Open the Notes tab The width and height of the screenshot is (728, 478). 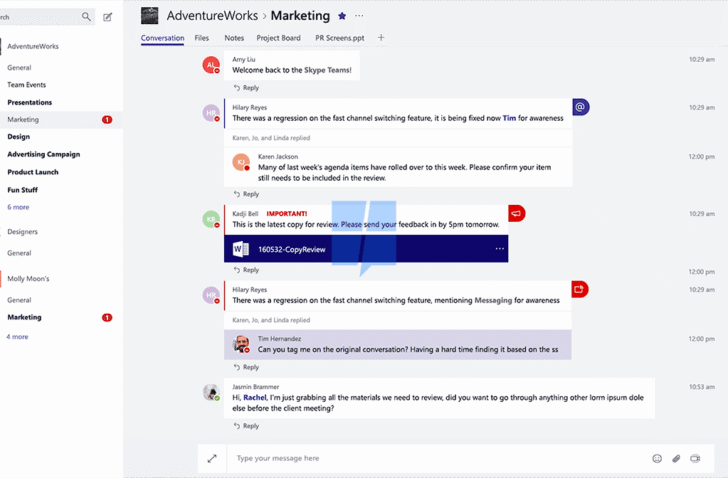(234, 38)
